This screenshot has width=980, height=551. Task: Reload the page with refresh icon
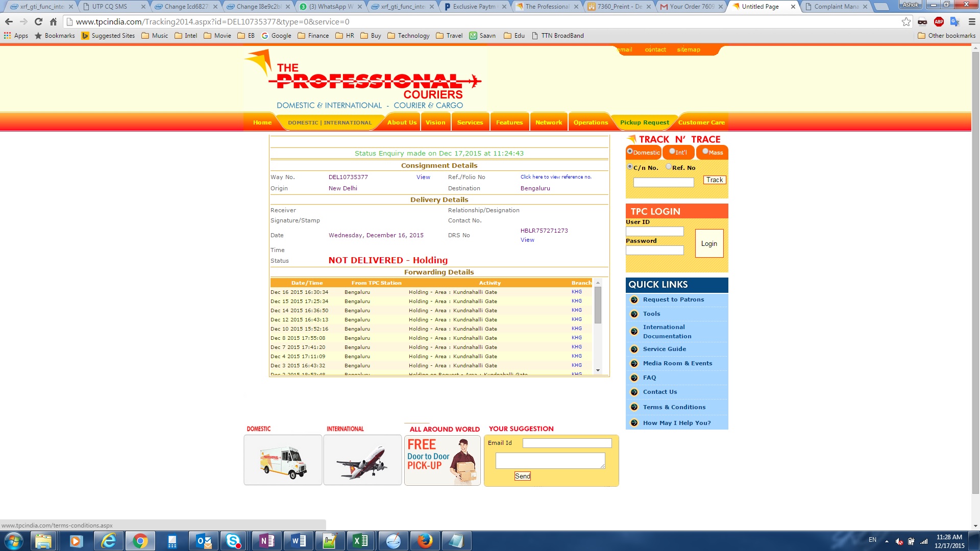(x=38, y=22)
